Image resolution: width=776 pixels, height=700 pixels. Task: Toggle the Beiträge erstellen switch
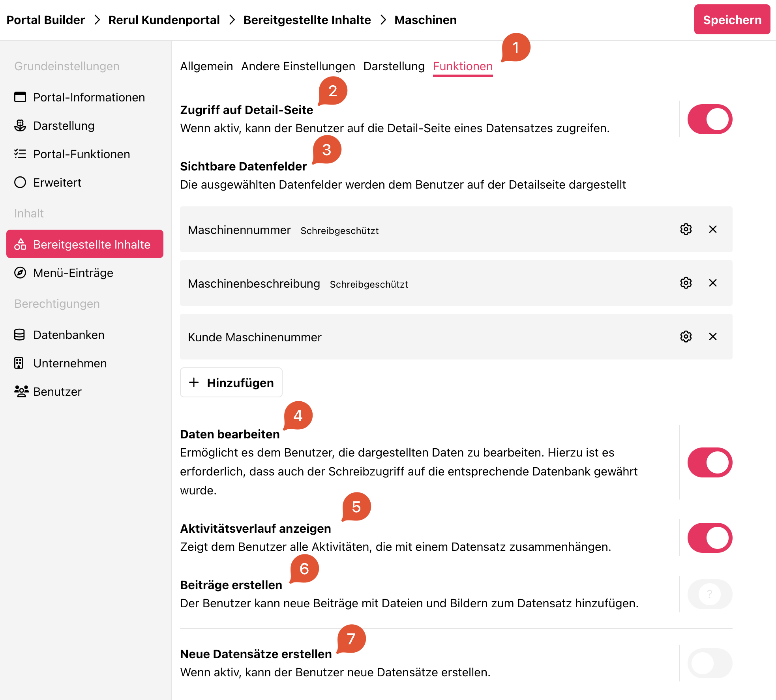point(710,594)
